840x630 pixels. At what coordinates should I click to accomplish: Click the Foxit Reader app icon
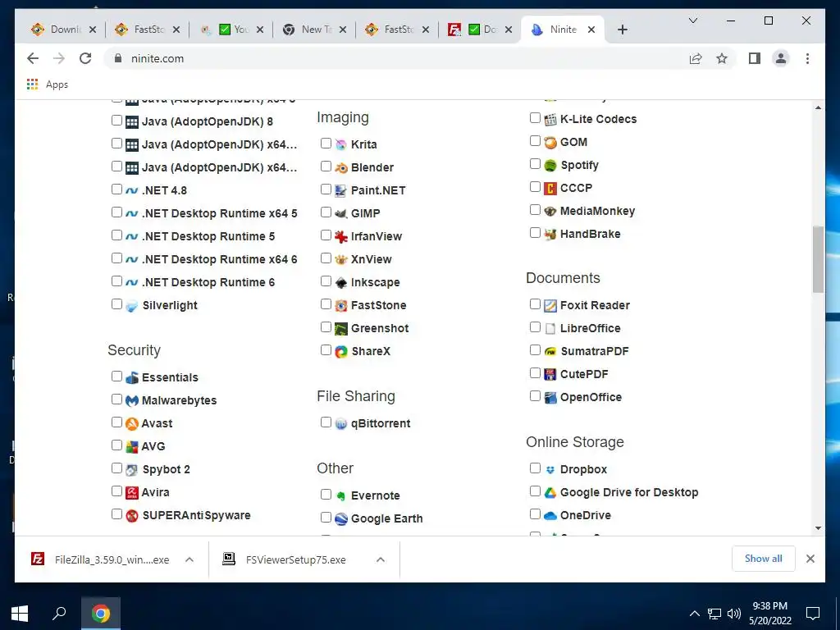pos(550,305)
